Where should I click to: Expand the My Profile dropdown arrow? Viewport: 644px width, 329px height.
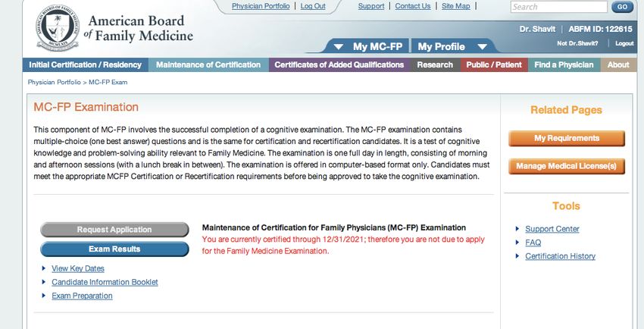[482, 47]
